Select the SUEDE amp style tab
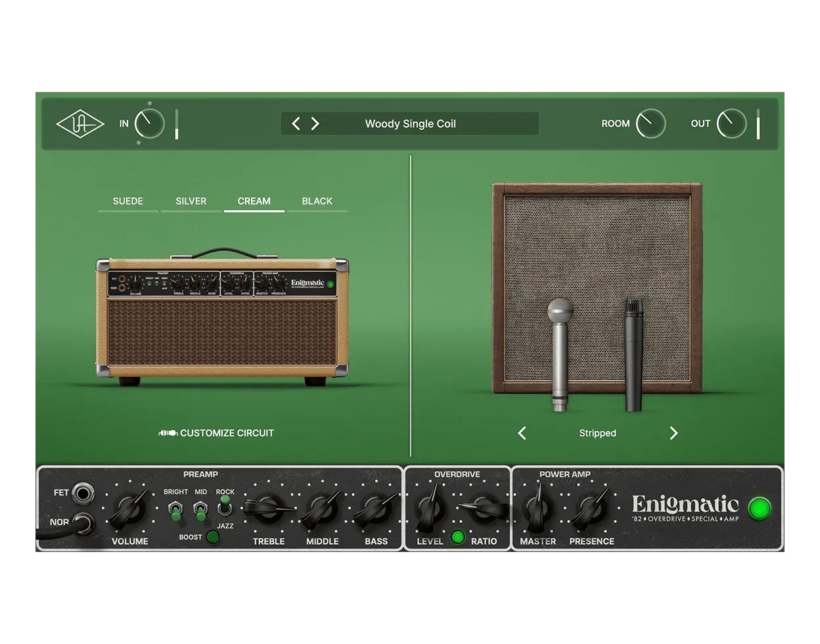Viewport: 820px width, 644px height. click(128, 202)
